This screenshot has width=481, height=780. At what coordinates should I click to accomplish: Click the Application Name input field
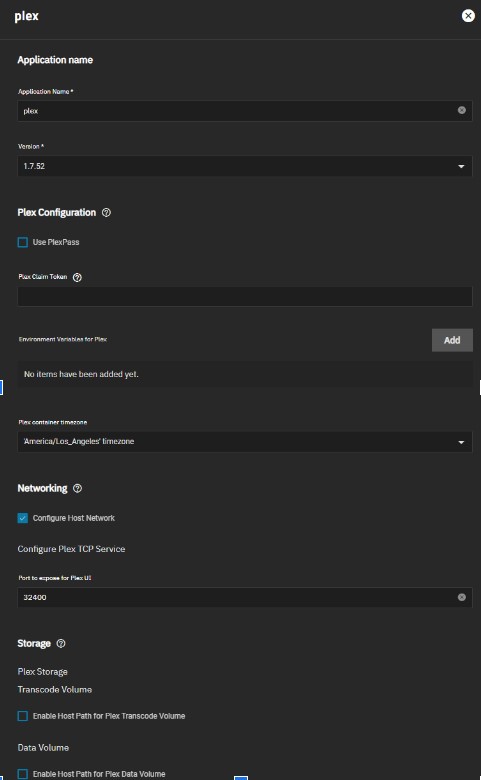coord(245,111)
